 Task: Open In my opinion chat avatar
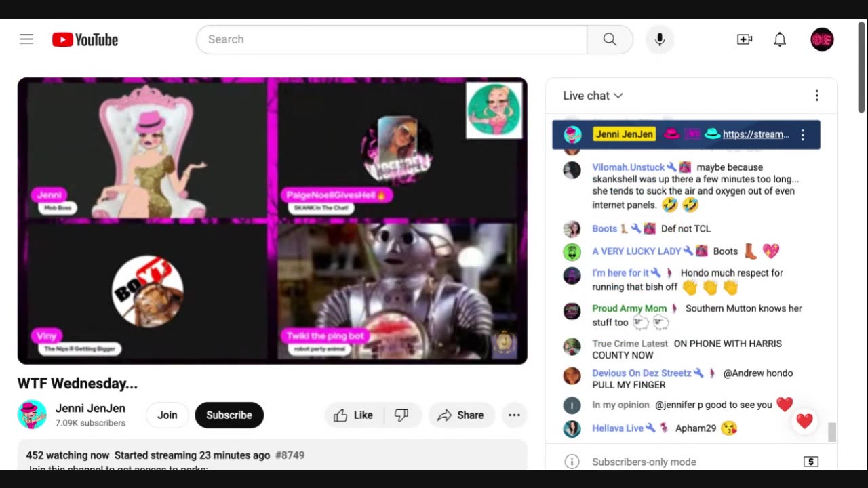pos(572,405)
